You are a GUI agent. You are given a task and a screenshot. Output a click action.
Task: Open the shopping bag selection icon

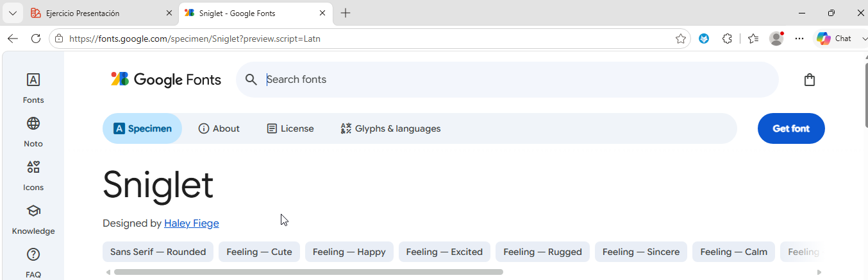[x=810, y=80]
